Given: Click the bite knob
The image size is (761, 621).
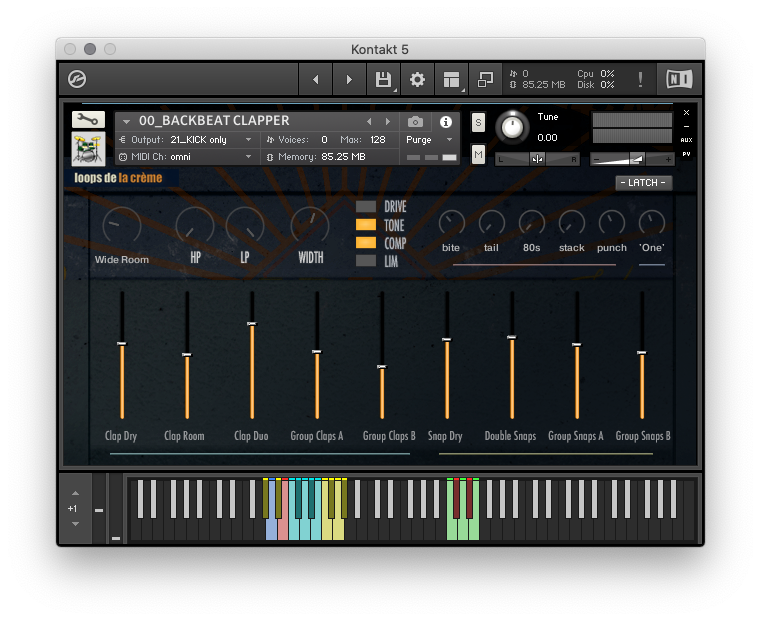Looking at the screenshot, I should pyautogui.click(x=451, y=223).
